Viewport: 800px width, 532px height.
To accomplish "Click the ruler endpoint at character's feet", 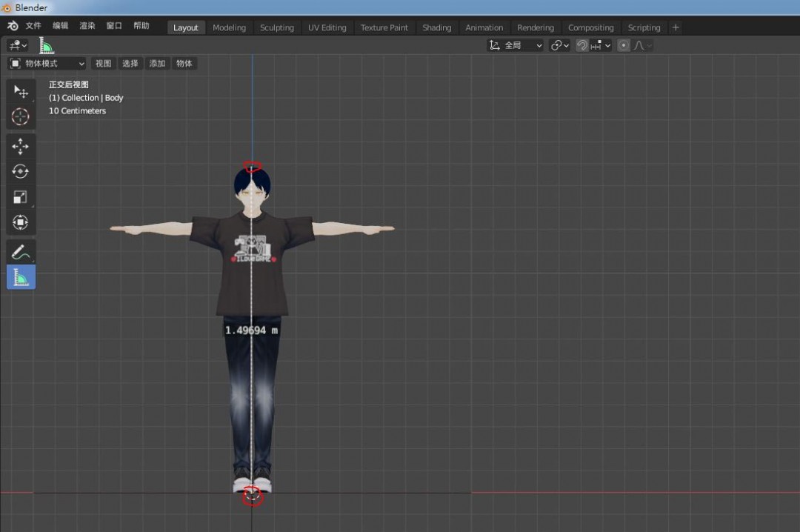I will pyautogui.click(x=252, y=496).
